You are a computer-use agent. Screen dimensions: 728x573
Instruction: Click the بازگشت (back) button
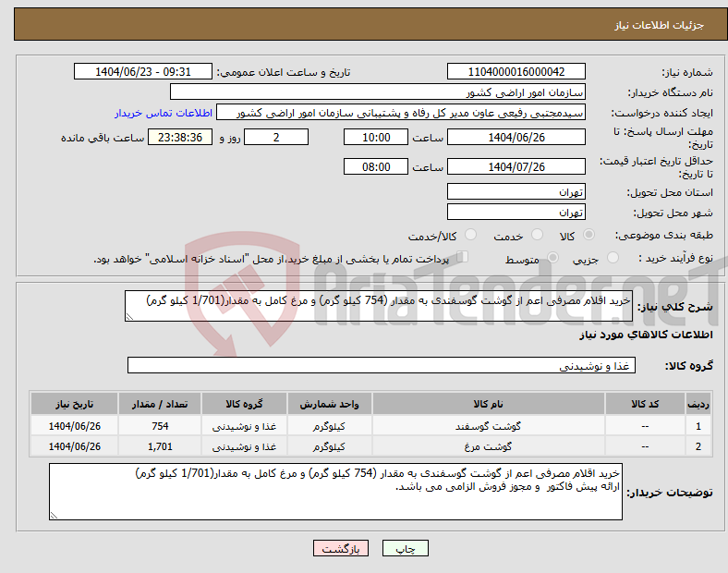coord(341,548)
